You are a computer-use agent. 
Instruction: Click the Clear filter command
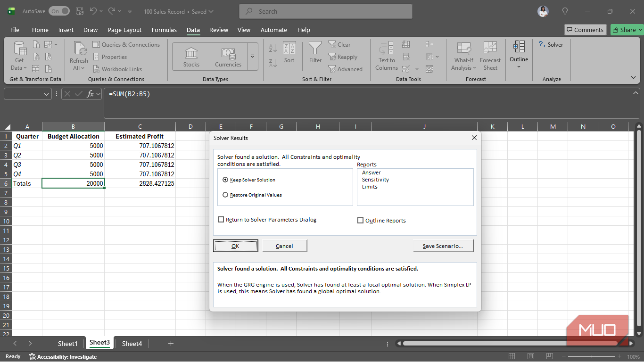pyautogui.click(x=339, y=45)
